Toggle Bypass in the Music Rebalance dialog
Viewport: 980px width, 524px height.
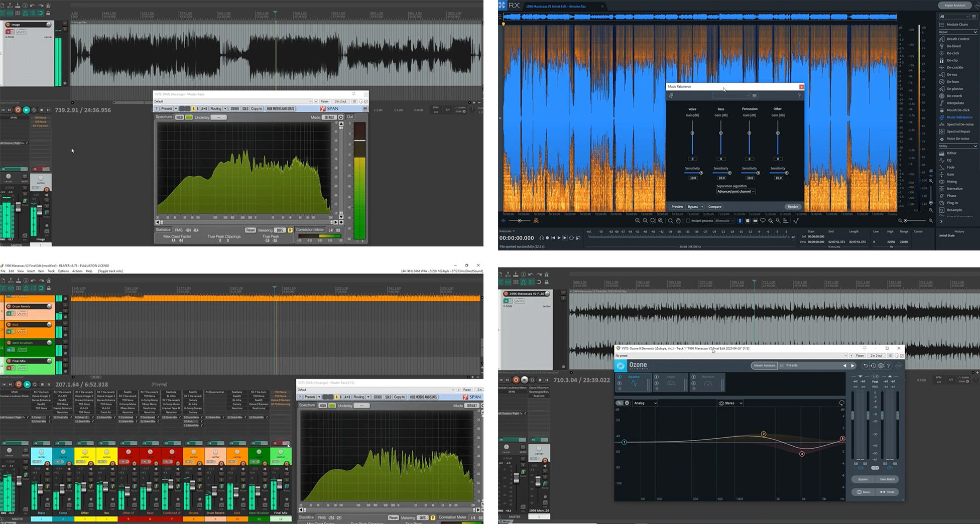tap(693, 207)
